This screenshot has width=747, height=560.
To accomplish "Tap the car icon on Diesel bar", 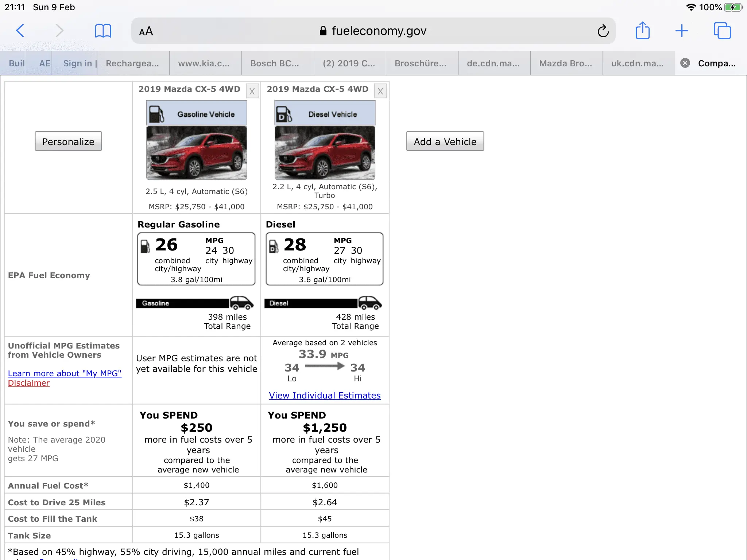I will [x=370, y=303].
